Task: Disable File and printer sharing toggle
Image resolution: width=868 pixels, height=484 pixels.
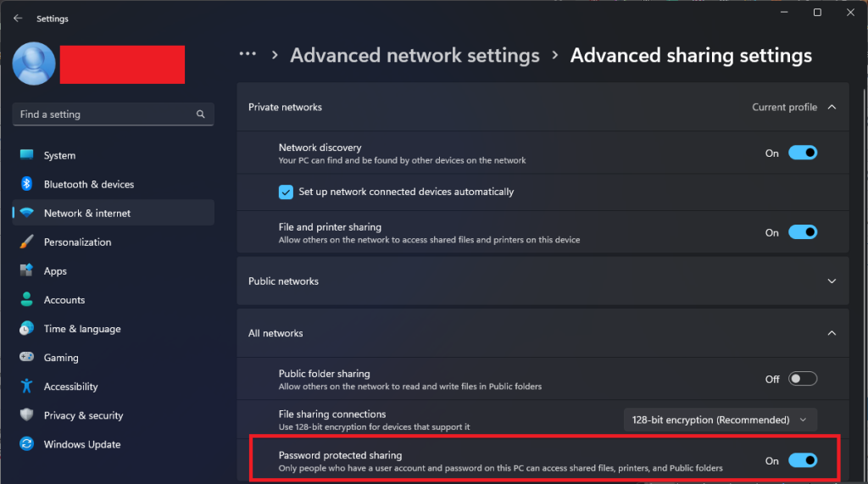Action: click(803, 232)
